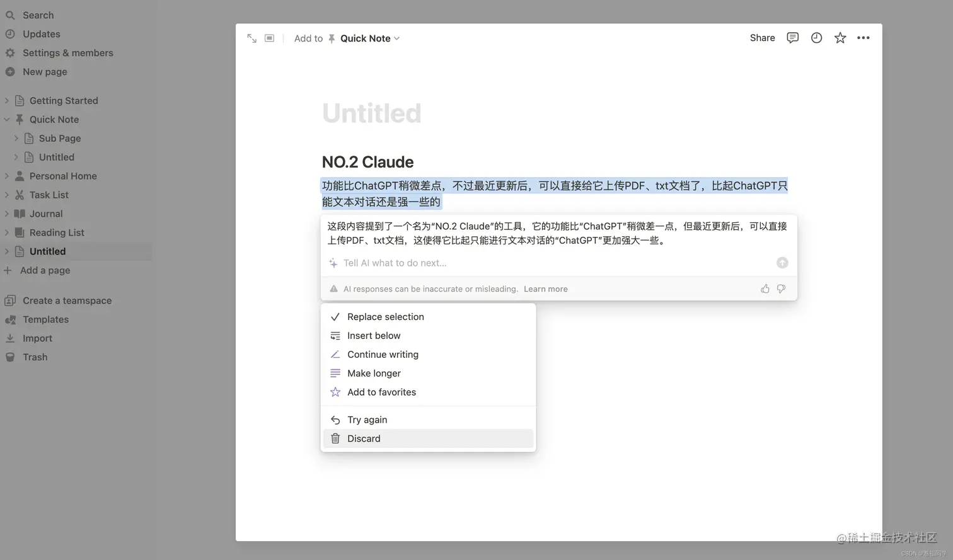Switch peek mode view icon
The image size is (953, 560).
(270, 38)
